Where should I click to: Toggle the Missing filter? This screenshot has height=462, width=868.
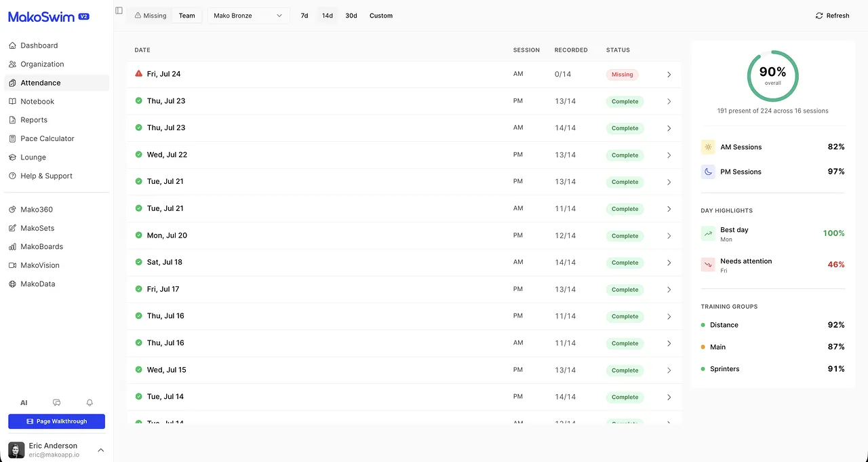click(151, 16)
